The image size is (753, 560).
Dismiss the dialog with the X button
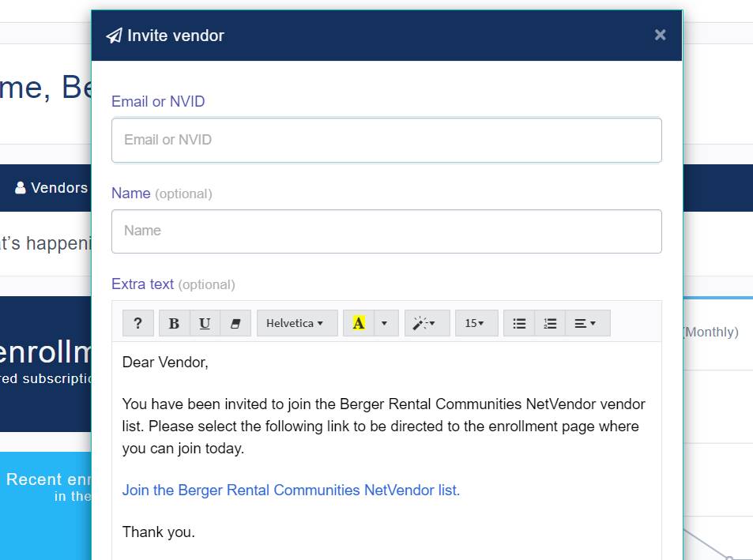click(660, 34)
